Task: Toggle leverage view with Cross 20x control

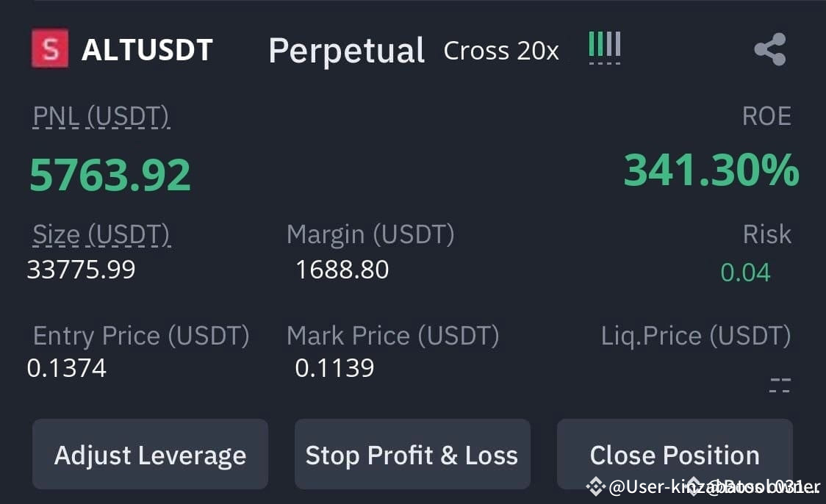Action: click(500, 51)
